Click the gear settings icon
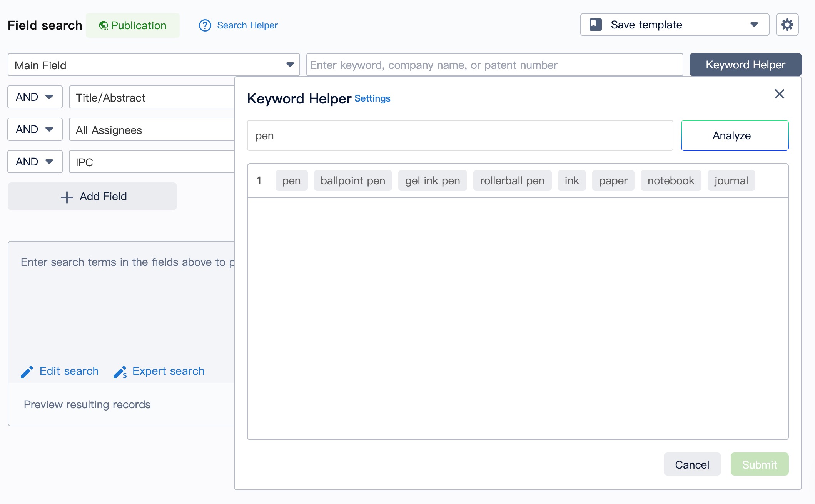The image size is (815, 504). [x=787, y=25]
